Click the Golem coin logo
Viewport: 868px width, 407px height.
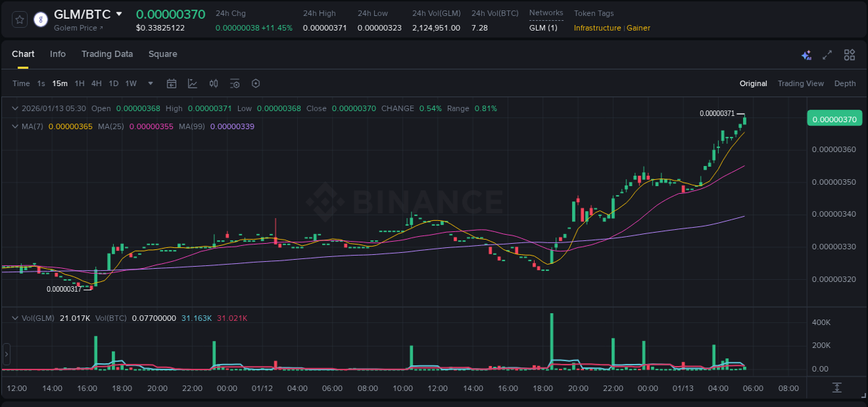40,19
